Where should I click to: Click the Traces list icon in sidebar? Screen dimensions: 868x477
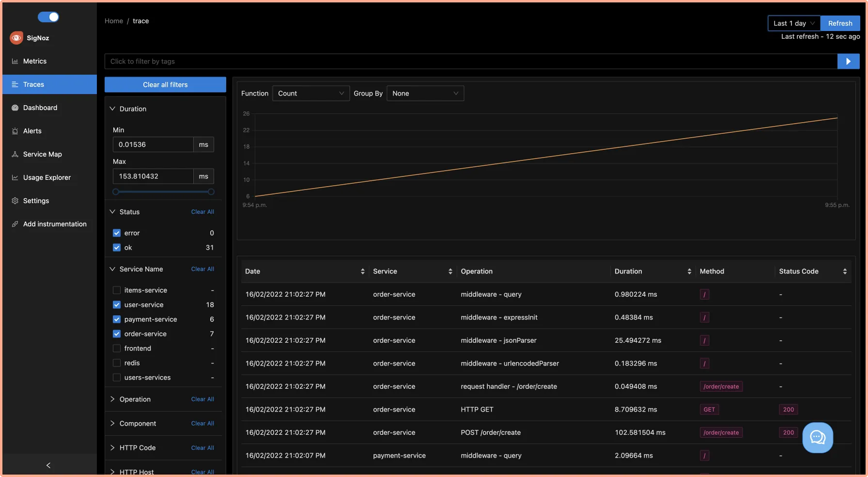coord(15,84)
